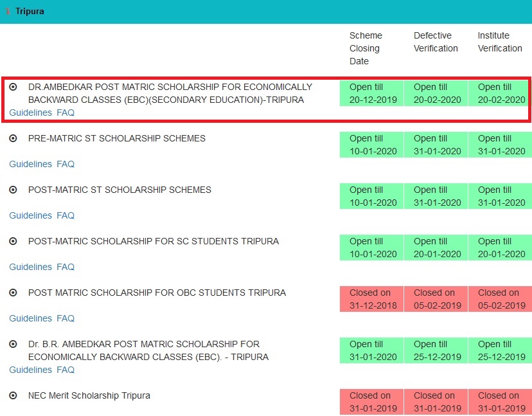Viewport: 532px width, 416px height.
Task: Open FAQ for DR.AMBEDKAR EBC Secondary Education scheme
Action: tap(66, 113)
